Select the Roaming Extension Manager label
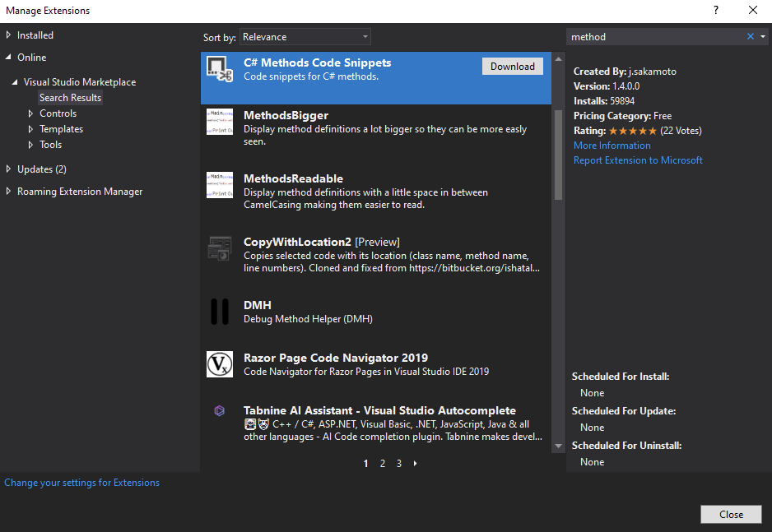Viewport: 772px width, 532px height. 80,192
